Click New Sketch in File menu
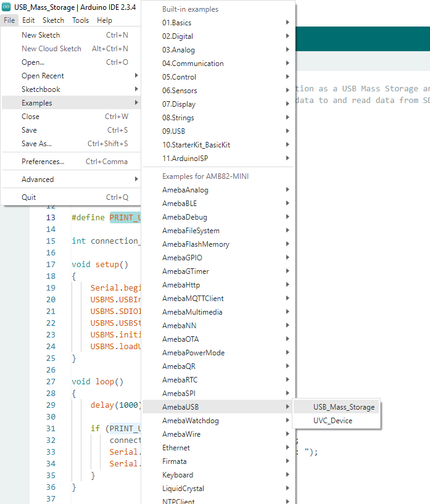Image resolution: width=430 pixels, height=504 pixels. (x=41, y=35)
